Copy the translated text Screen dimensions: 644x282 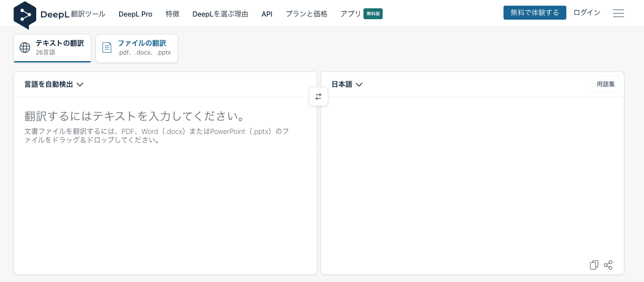594,265
